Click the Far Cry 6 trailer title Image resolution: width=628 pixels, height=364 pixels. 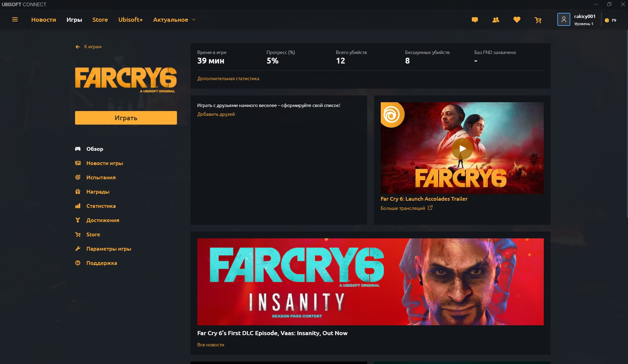(424, 199)
